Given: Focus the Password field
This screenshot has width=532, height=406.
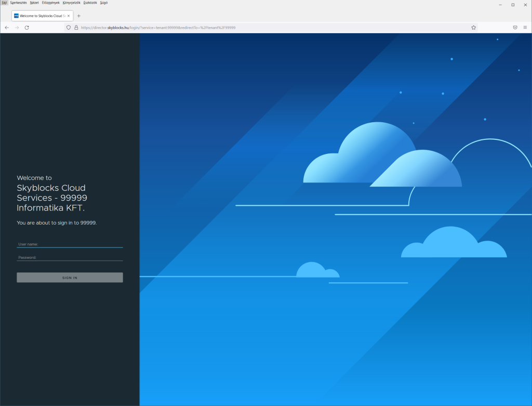Looking at the screenshot, I should 70,257.
